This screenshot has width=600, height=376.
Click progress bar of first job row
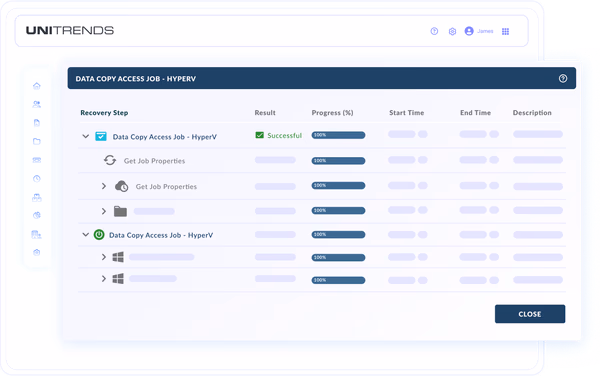pyautogui.click(x=338, y=135)
